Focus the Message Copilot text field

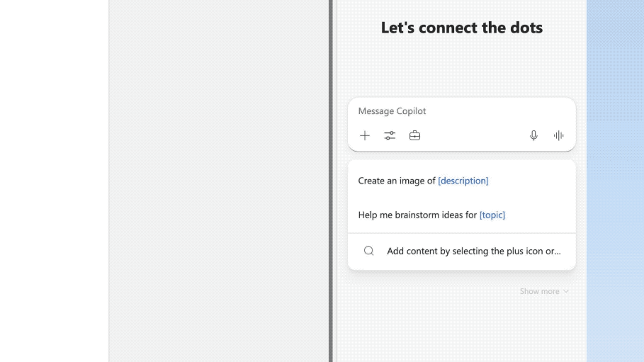462,111
